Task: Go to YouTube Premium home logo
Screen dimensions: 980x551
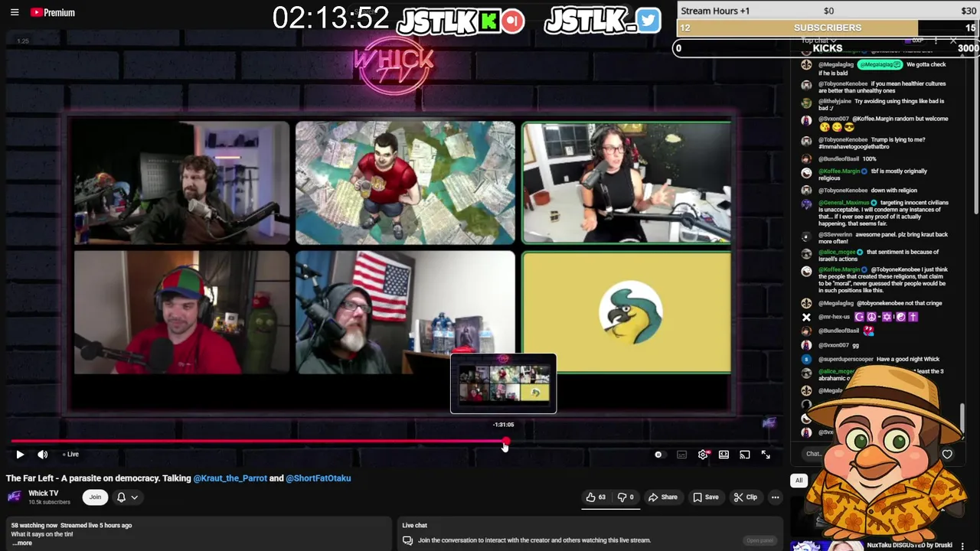Action: 53,12
